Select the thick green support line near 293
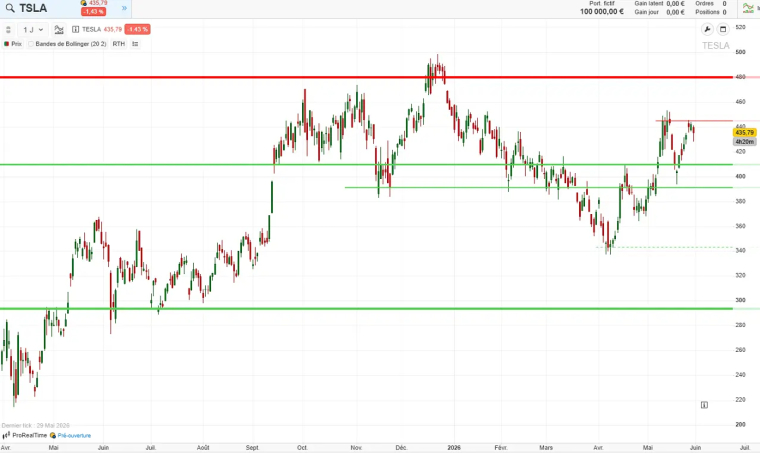This screenshot has width=760, height=453. [366, 309]
